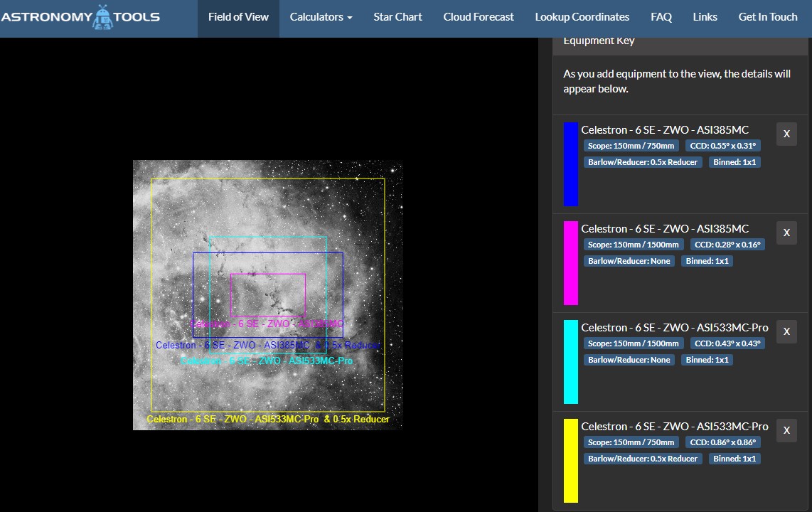812x512 pixels.
Task: Click the 'Barlow/Reducer: None' badge in the magenta entry
Action: [629, 261]
